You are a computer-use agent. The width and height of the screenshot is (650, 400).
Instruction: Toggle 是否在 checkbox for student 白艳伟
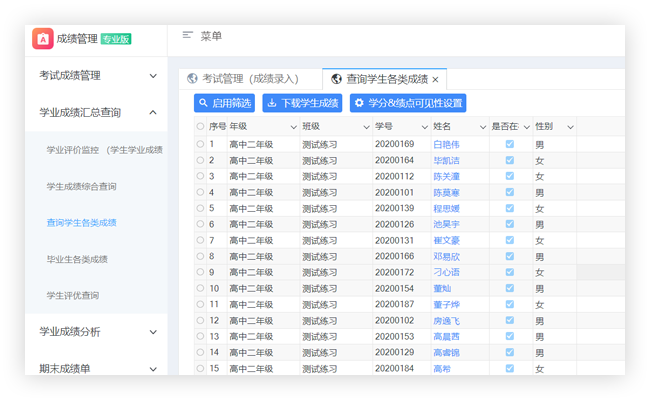coord(510,144)
